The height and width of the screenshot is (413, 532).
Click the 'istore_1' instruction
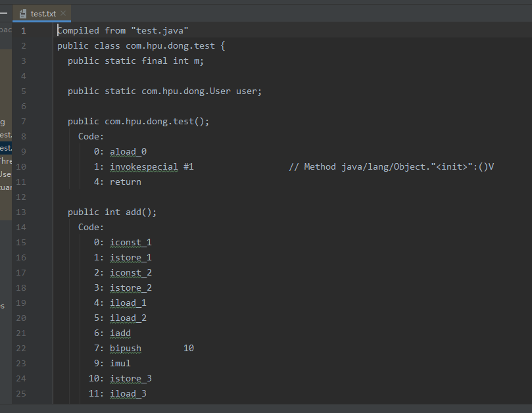click(x=131, y=258)
